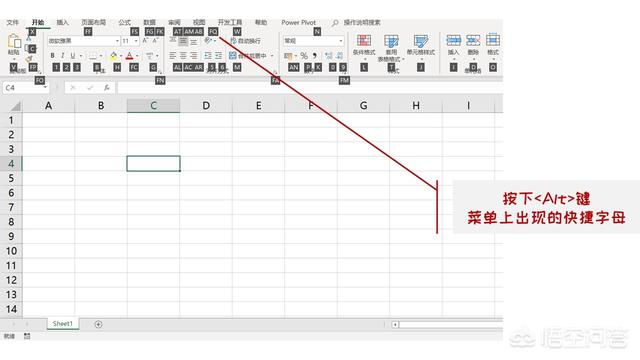This screenshot has width=640, height=360.
Task: Click the Decrease Indent icon
Action: [x=208, y=56]
